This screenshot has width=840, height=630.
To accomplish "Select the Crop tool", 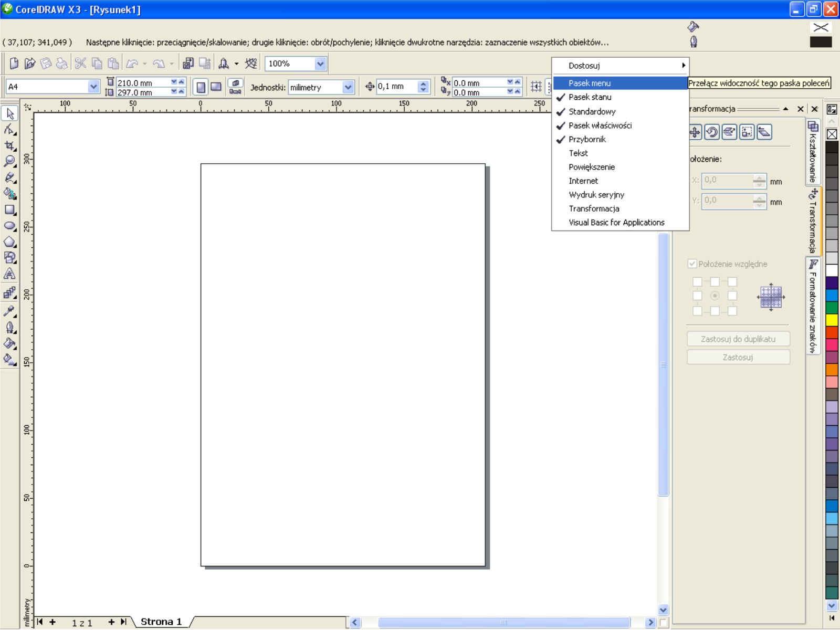I will click(x=9, y=146).
